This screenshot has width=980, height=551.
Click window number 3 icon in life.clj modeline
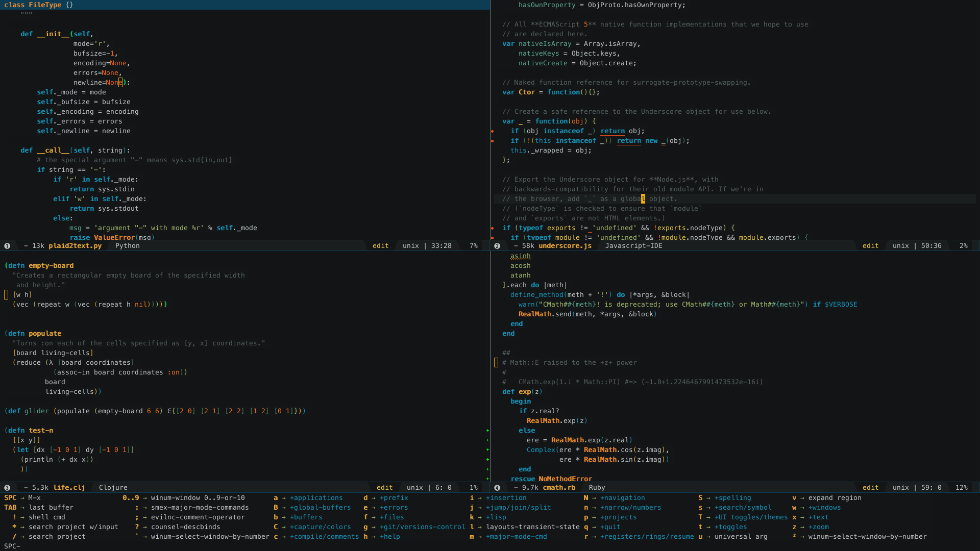[x=7, y=488]
